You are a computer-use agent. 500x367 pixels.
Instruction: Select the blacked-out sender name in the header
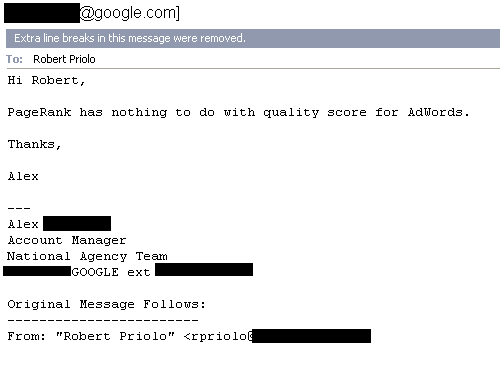[x=42, y=13]
